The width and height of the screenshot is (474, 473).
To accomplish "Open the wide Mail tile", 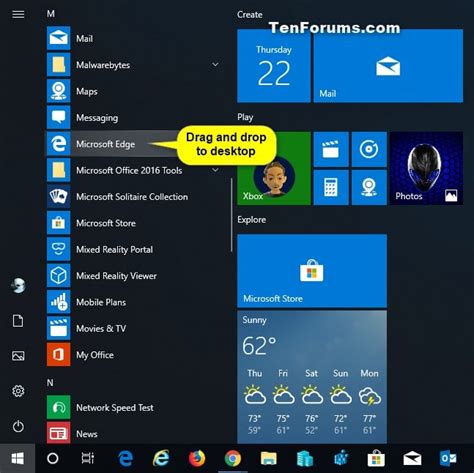I will (x=388, y=66).
